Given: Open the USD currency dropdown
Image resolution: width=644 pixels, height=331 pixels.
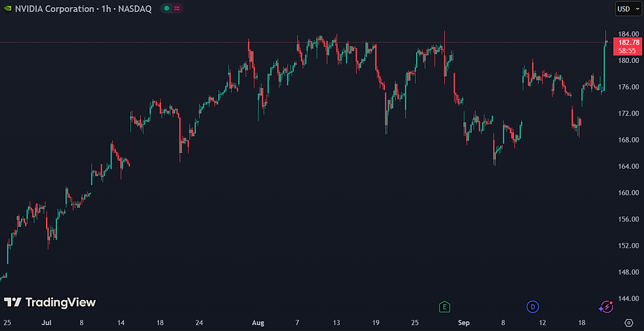Looking at the screenshot, I should (628, 9).
